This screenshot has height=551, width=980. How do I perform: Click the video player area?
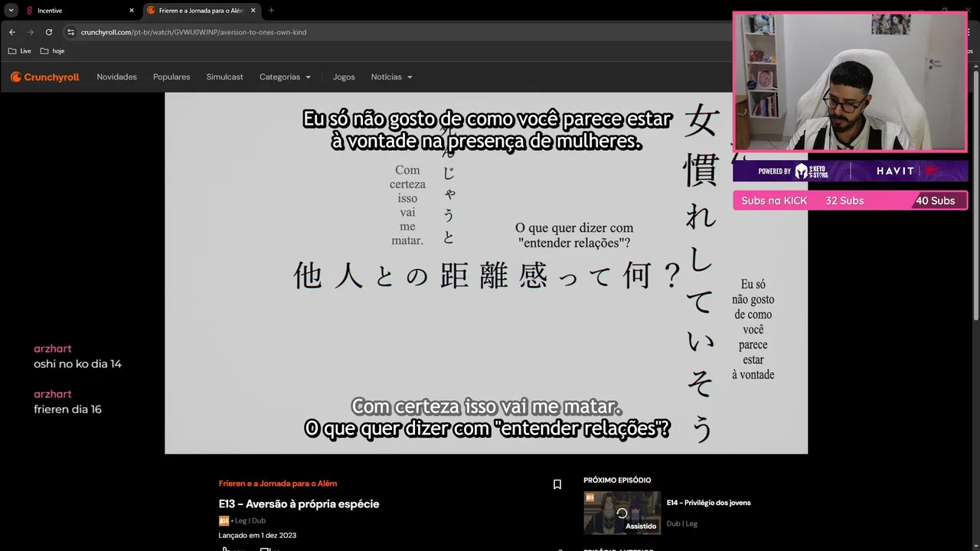pos(486,273)
